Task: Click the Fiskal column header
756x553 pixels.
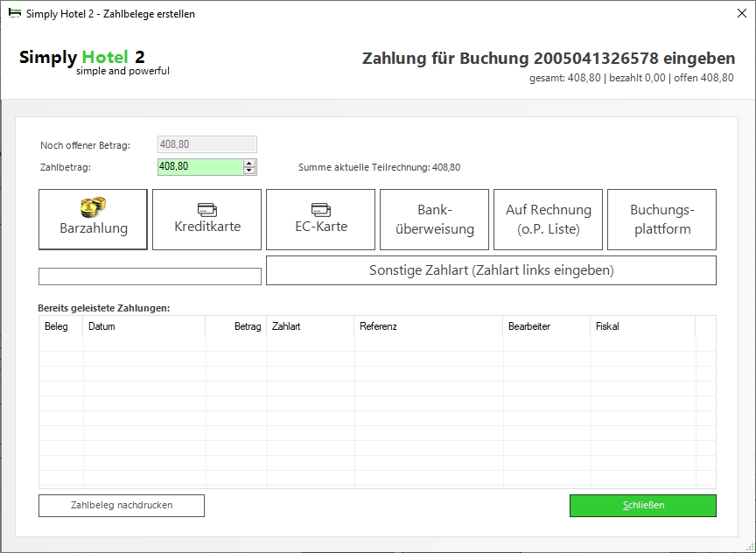Action: (643, 326)
